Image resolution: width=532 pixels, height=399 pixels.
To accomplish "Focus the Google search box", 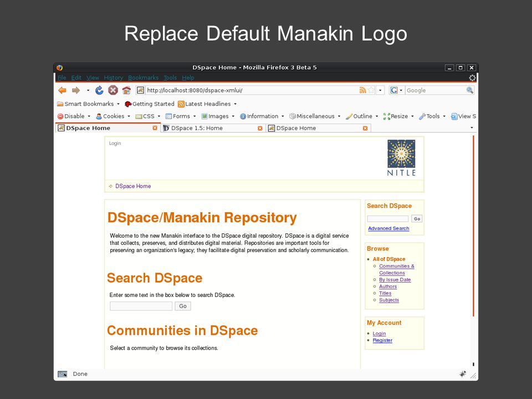I will tap(436, 90).
